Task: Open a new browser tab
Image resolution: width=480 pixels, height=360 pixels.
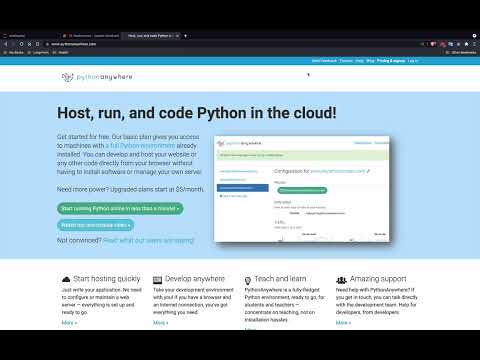Action: click(185, 36)
